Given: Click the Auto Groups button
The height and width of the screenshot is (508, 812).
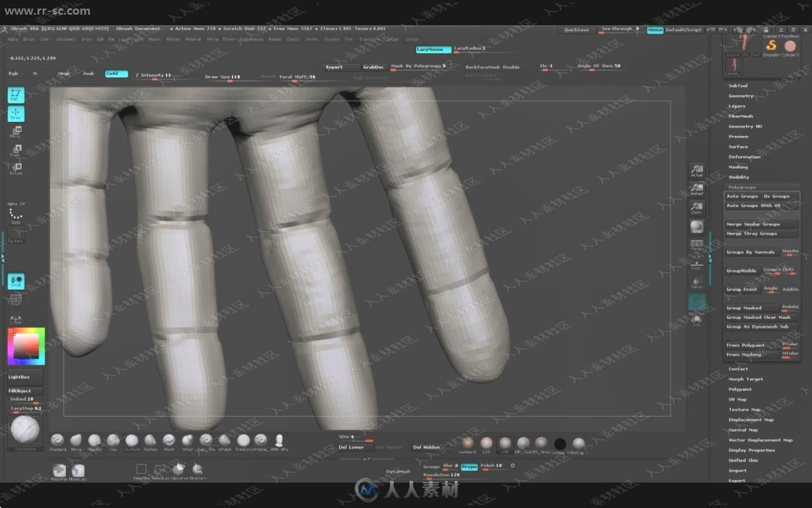Looking at the screenshot, I should pyautogui.click(x=743, y=196).
